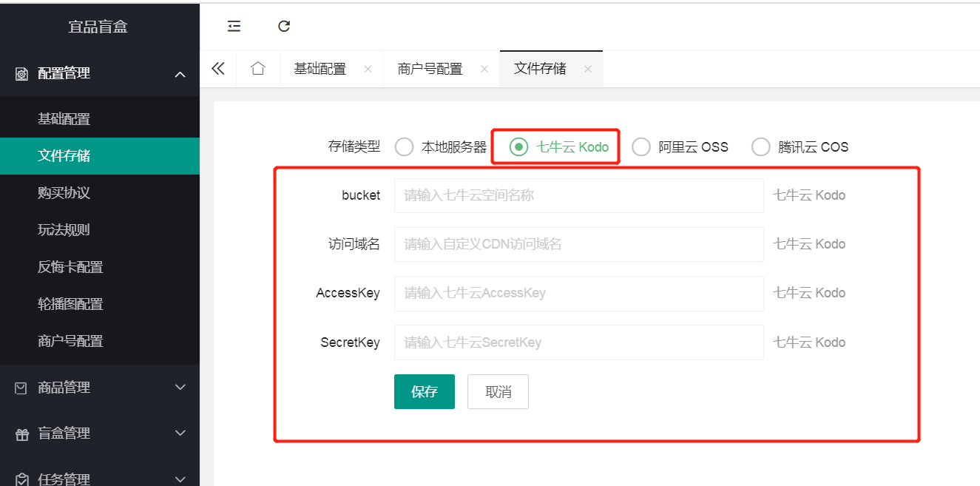Select the 本地服务器 storage type

click(x=441, y=147)
